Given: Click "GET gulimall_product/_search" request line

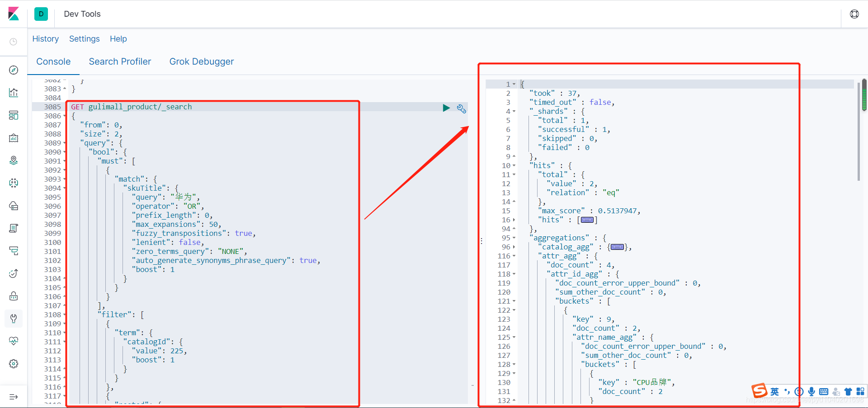Looking at the screenshot, I should pyautogui.click(x=132, y=107).
